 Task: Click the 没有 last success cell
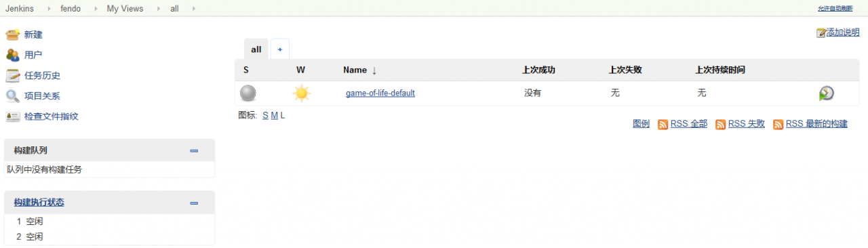(533, 93)
